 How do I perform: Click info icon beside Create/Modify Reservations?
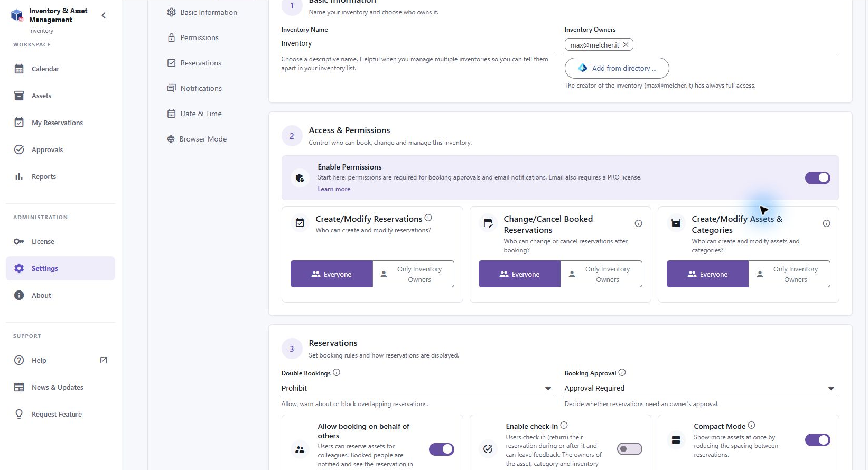pos(428,218)
